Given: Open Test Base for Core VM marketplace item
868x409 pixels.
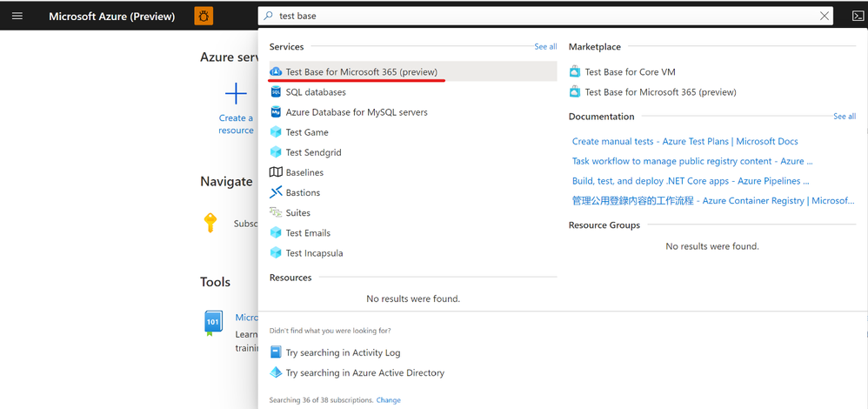Looking at the screenshot, I should click(x=630, y=72).
